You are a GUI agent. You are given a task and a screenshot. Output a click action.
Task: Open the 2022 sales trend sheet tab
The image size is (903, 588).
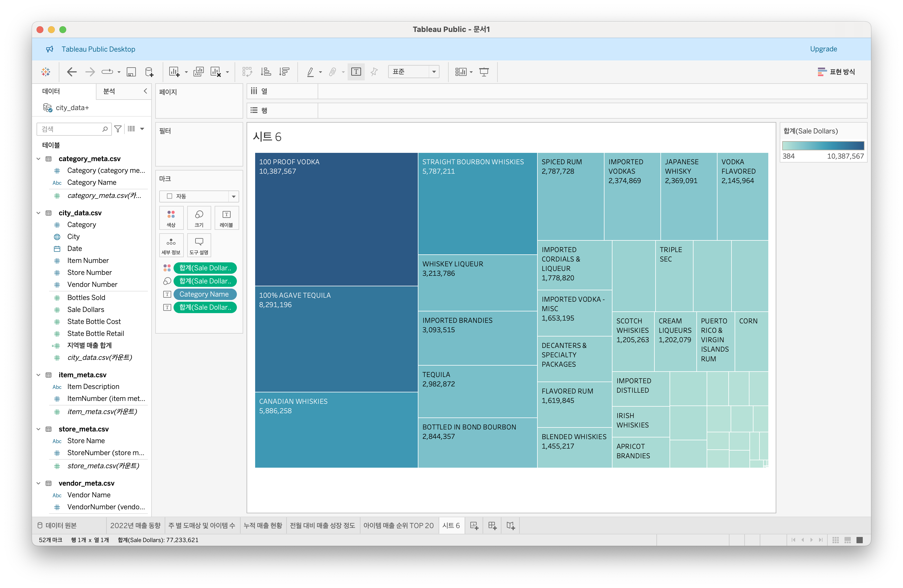tap(135, 526)
